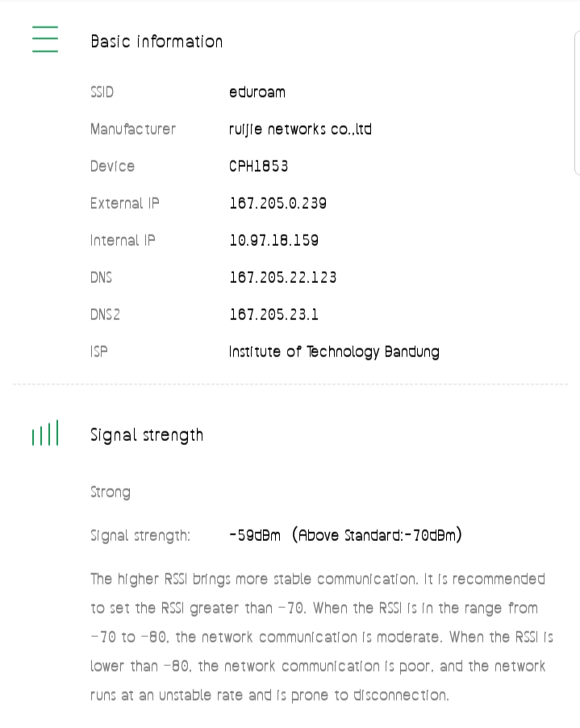Select the Signal strength section heading
The image size is (580, 728).
point(147,435)
